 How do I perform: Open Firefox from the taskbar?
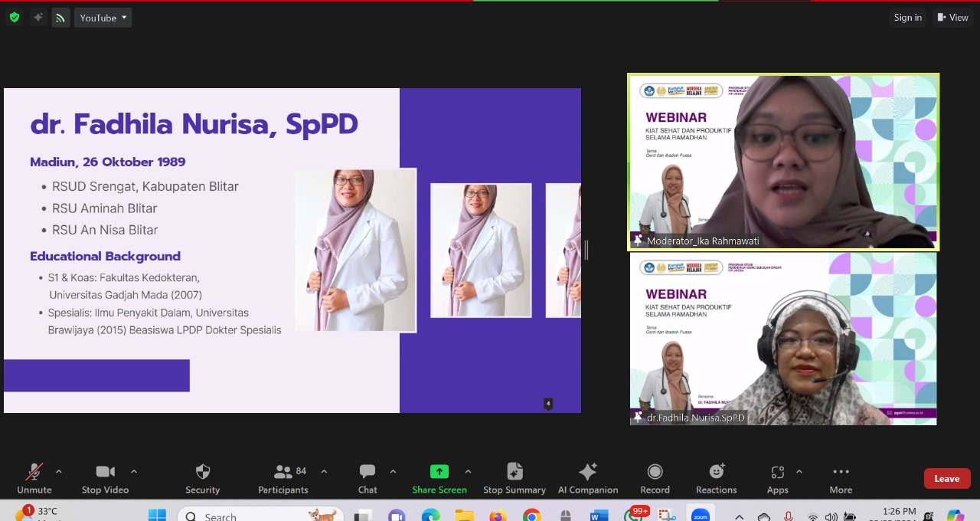(x=498, y=516)
